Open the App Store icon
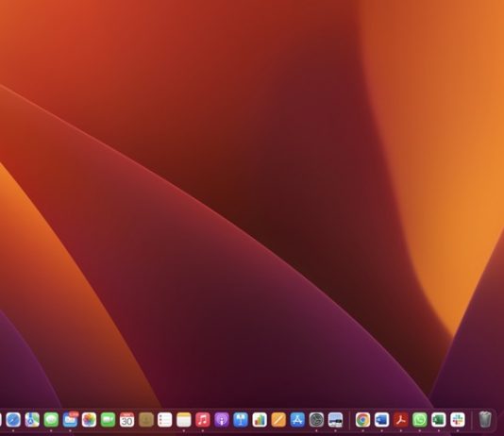 297,420
